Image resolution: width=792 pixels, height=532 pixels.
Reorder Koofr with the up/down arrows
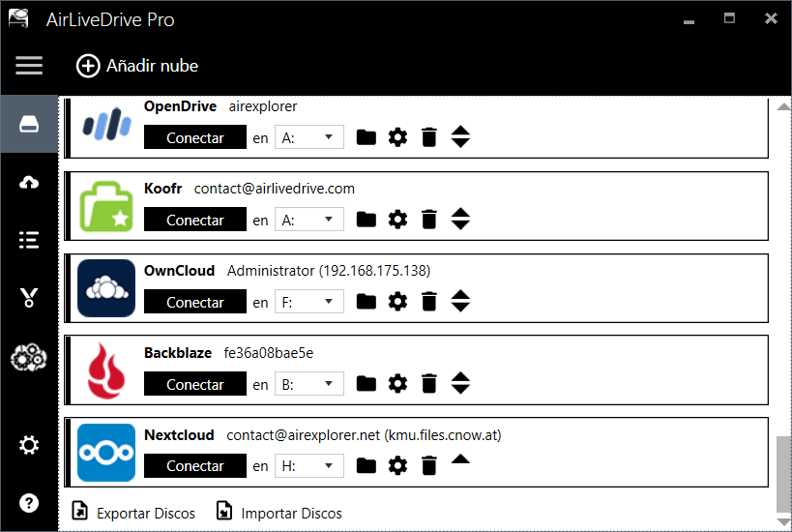click(x=460, y=220)
